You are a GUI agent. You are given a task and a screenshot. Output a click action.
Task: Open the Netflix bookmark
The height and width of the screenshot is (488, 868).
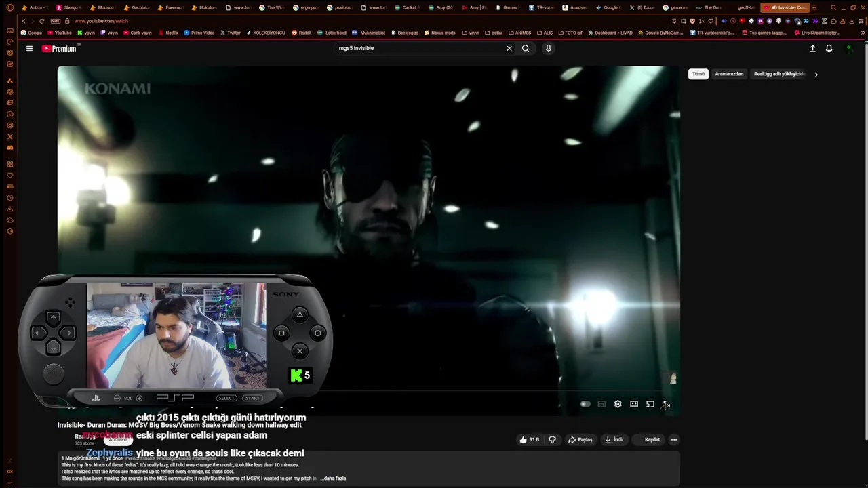point(168,33)
